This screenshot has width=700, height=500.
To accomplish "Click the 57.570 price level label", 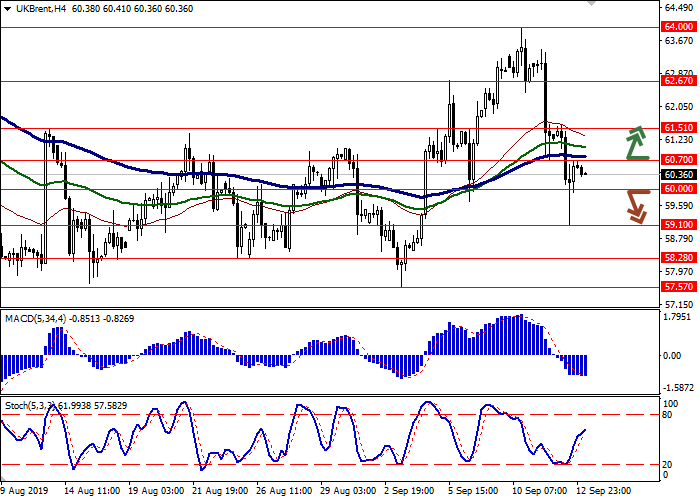I will [x=679, y=287].
